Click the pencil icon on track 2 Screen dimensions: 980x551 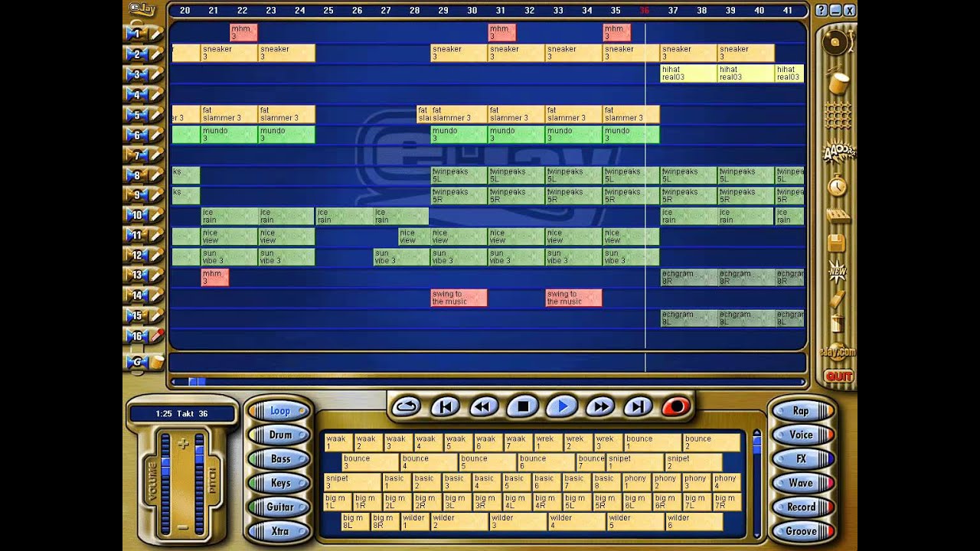[x=156, y=54]
